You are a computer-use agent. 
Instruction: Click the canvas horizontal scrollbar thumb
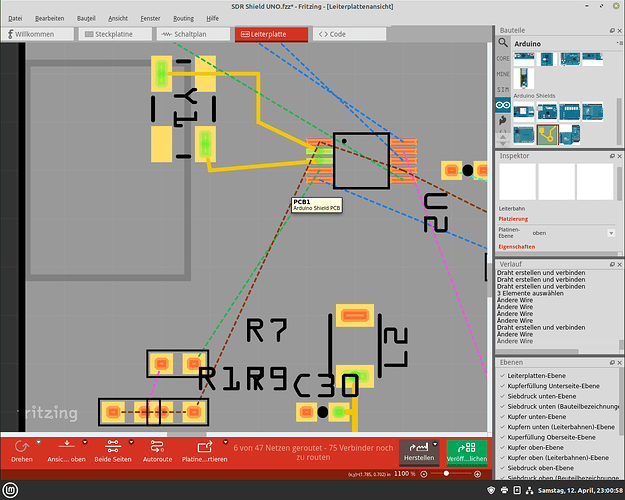click(187, 434)
